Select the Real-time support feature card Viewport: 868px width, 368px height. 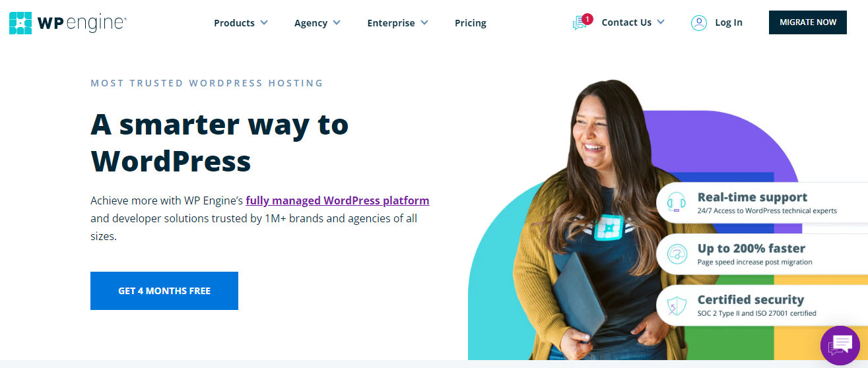tap(762, 202)
